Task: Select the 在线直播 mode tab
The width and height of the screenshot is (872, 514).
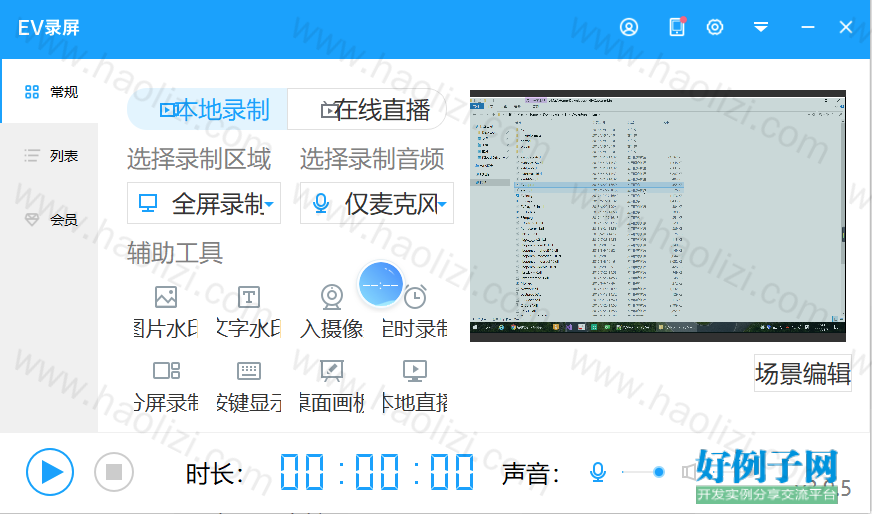Action: coord(367,110)
